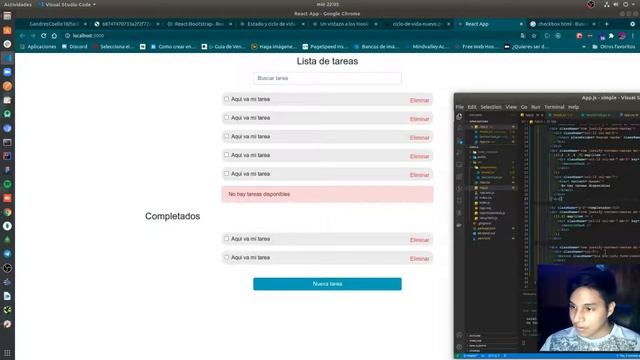The height and width of the screenshot is (360, 640).
Task: Switch to the React Bootstrap browser tab
Action: click(x=199, y=24)
